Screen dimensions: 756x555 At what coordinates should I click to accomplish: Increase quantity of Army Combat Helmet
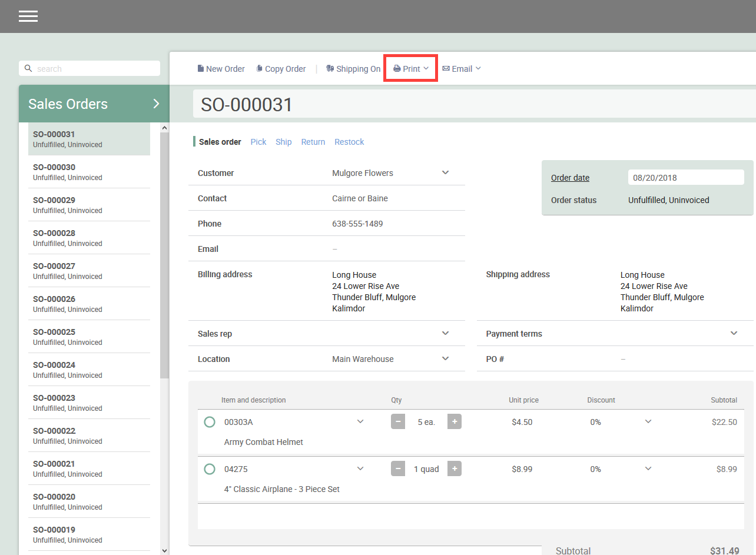(x=454, y=421)
